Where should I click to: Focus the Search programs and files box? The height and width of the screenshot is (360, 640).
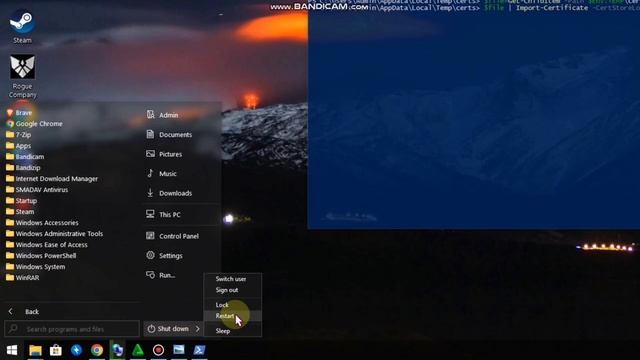(x=72, y=329)
